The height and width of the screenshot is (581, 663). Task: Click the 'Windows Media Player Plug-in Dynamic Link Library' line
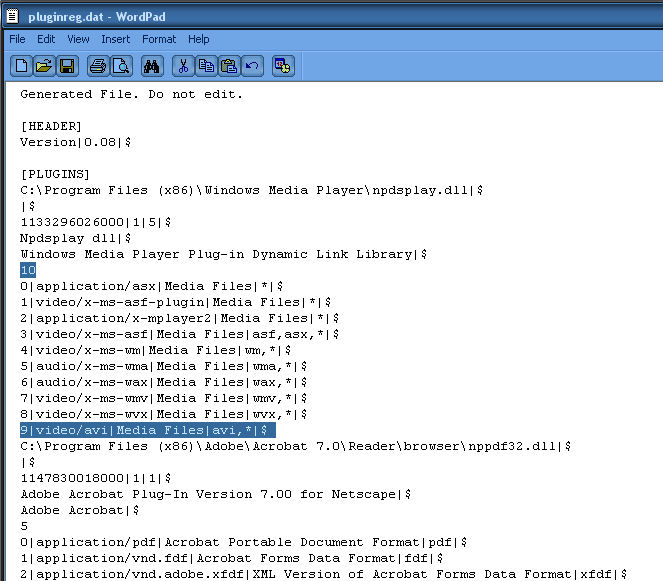(223, 254)
